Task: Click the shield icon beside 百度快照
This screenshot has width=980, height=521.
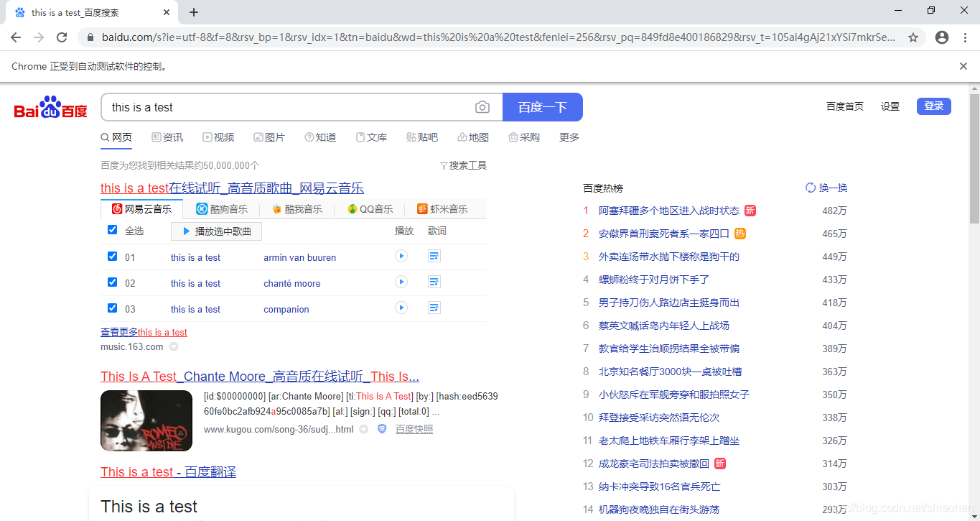Action: (x=383, y=429)
